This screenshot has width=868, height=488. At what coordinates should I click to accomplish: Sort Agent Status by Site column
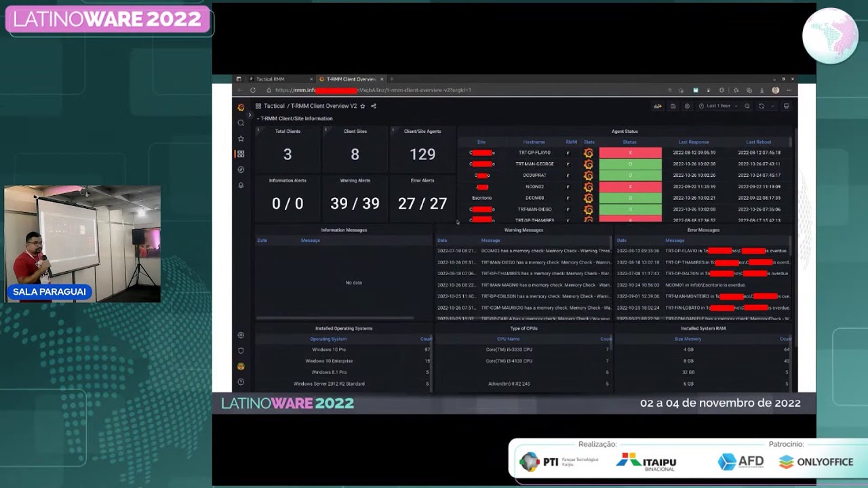click(x=481, y=142)
